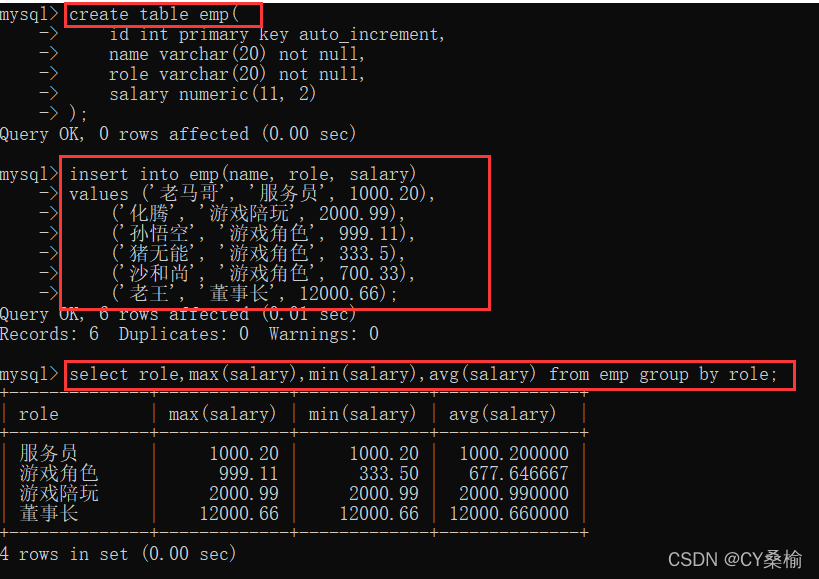Click the 'avg(salary)' column header

point(502,414)
